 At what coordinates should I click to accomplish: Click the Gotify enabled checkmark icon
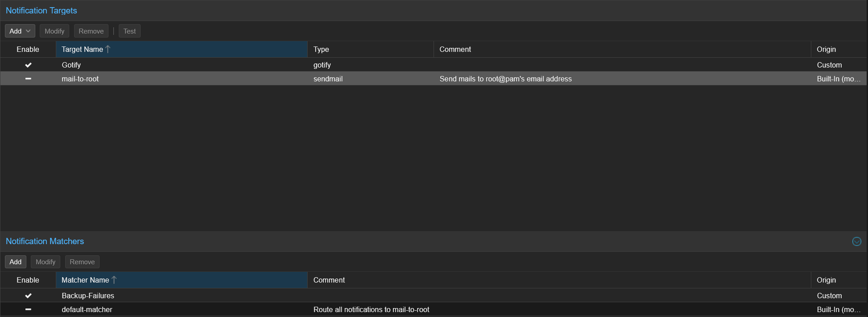(28, 65)
